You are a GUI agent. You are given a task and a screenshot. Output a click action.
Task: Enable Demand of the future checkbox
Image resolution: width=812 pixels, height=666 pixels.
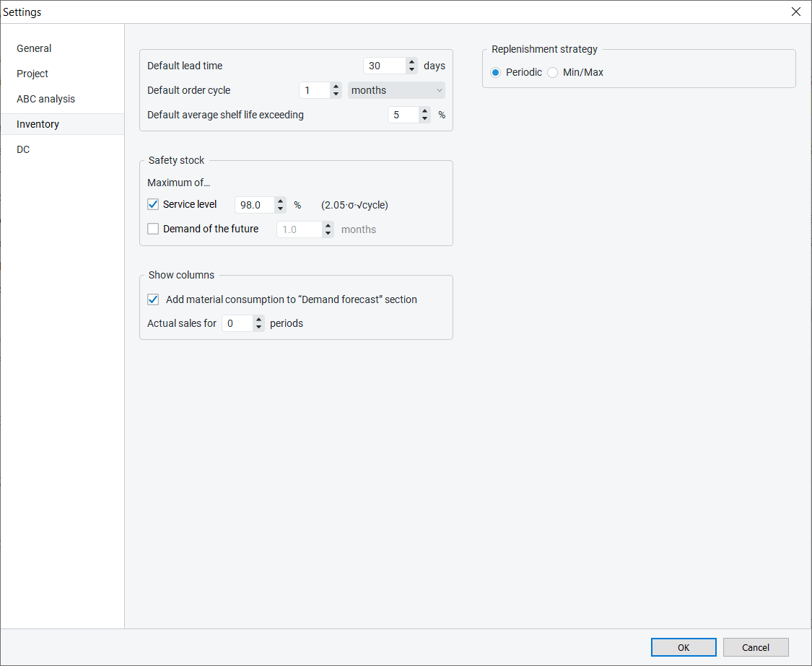pyautogui.click(x=153, y=229)
